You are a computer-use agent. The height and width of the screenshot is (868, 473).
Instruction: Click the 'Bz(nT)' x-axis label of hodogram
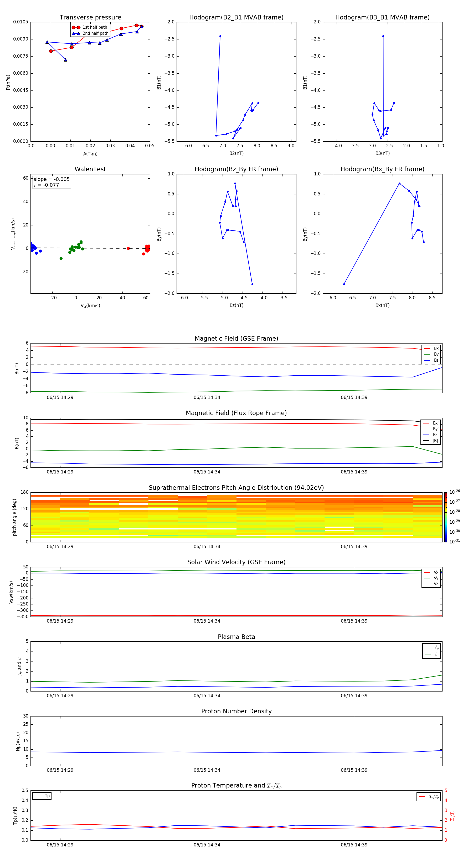click(x=236, y=305)
